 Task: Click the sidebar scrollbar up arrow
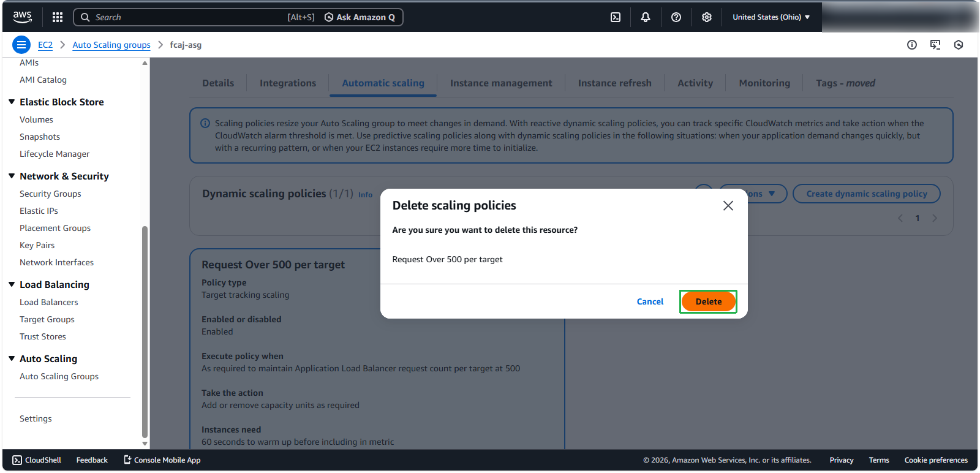pyautogui.click(x=145, y=63)
